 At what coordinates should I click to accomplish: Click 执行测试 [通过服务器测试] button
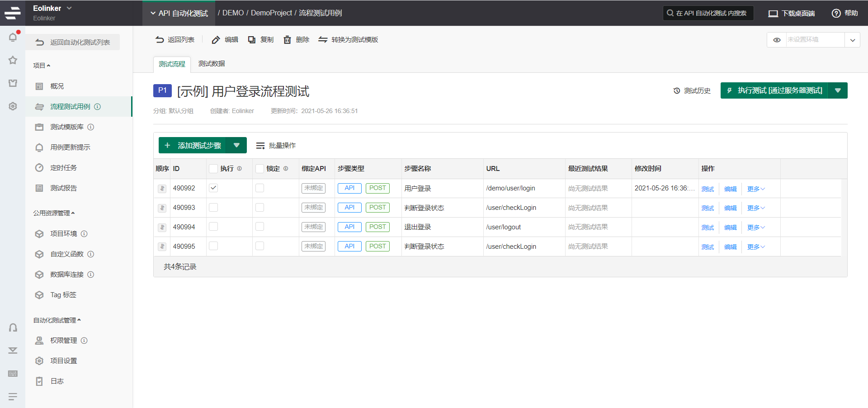point(774,90)
